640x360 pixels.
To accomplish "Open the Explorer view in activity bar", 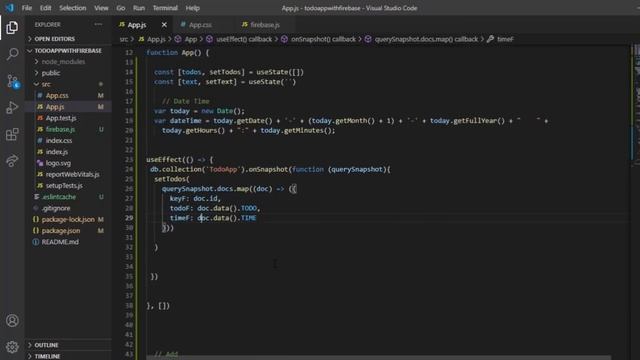I will [x=12, y=27].
